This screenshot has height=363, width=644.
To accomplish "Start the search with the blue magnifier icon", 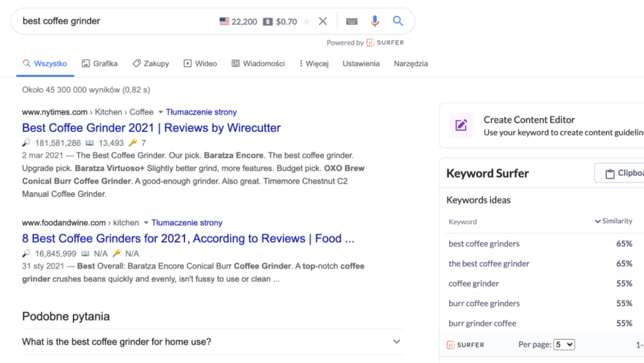I will 398,21.
